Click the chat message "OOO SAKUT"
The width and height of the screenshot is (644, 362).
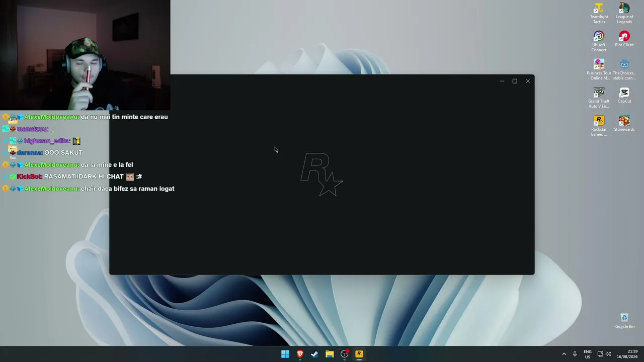pyautogui.click(x=63, y=153)
